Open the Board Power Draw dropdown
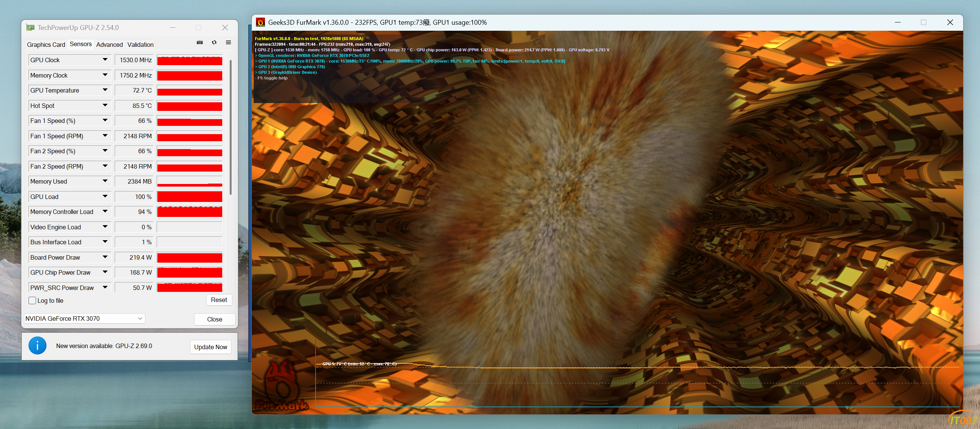 pyautogui.click(x=105, y=257)
